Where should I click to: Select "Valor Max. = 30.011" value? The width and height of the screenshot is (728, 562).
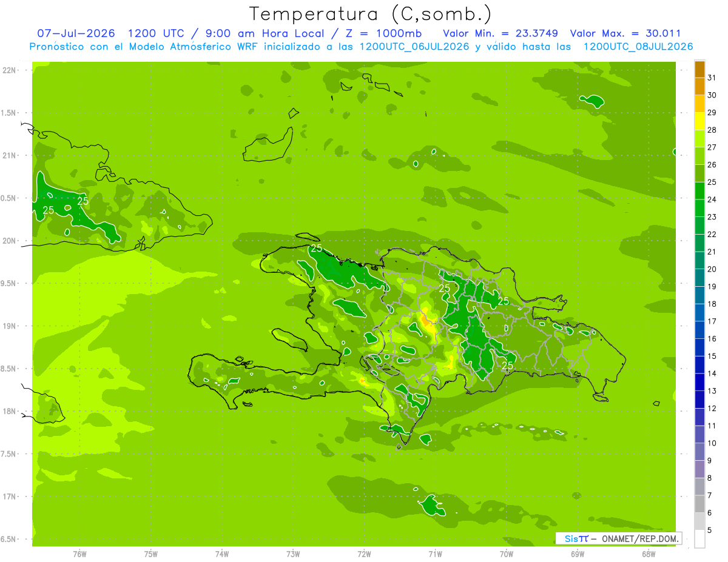[625, 33]
